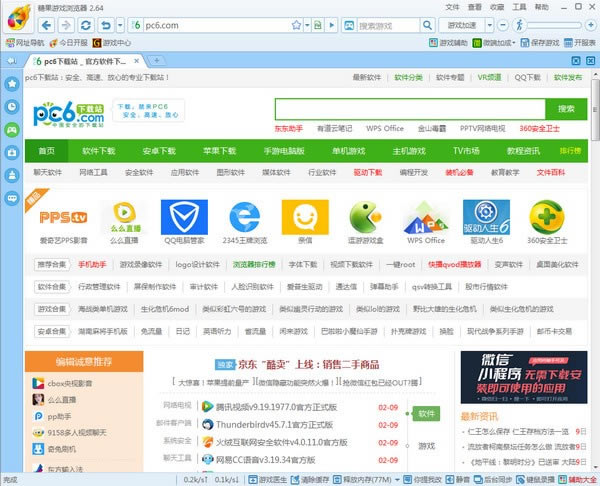Click the sidebar favorites star icon
This screenshot has height=486, width=600.
click(12, 83)
